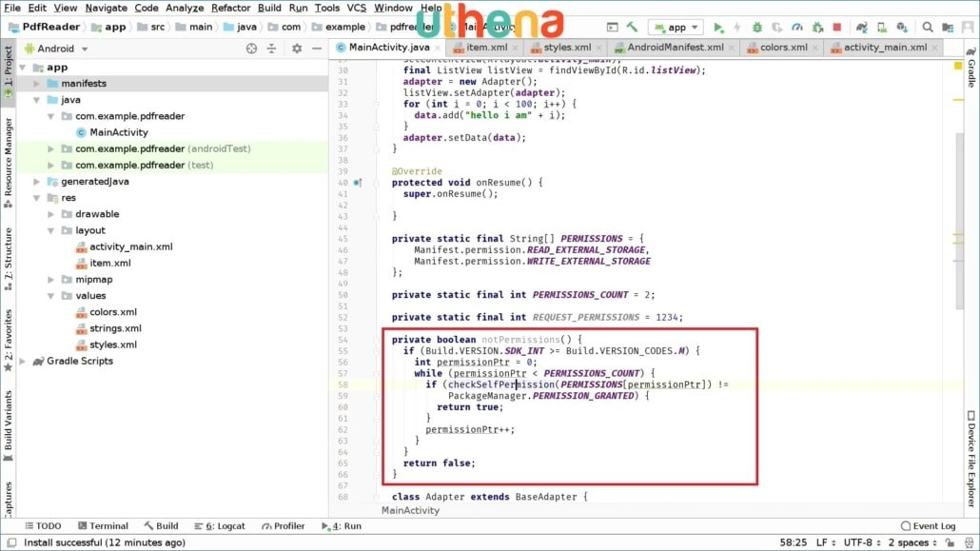Open the Refactor menu
Screen dimensions: 980x551
[x=230, y=8]
